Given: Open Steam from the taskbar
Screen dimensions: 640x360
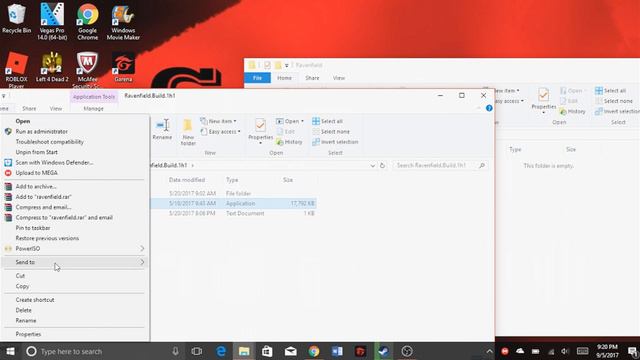Looking at the screenshot, I should tap(384, 351).
